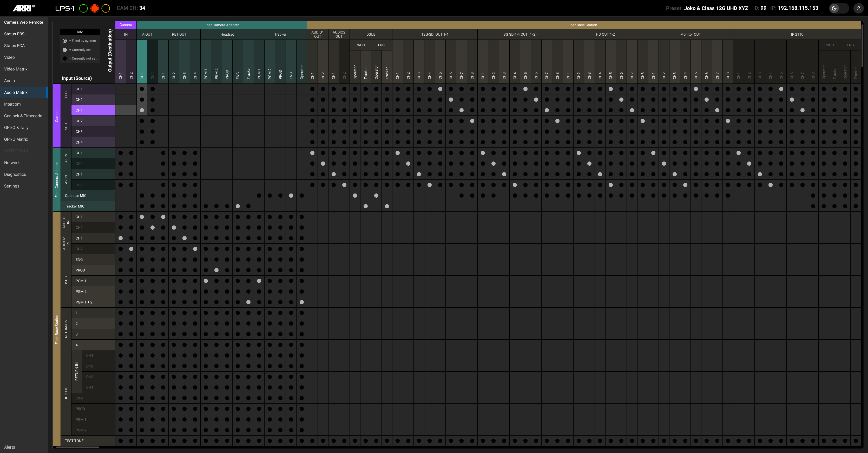Open the Camera Web Remote link

click(x=24, y=22)
